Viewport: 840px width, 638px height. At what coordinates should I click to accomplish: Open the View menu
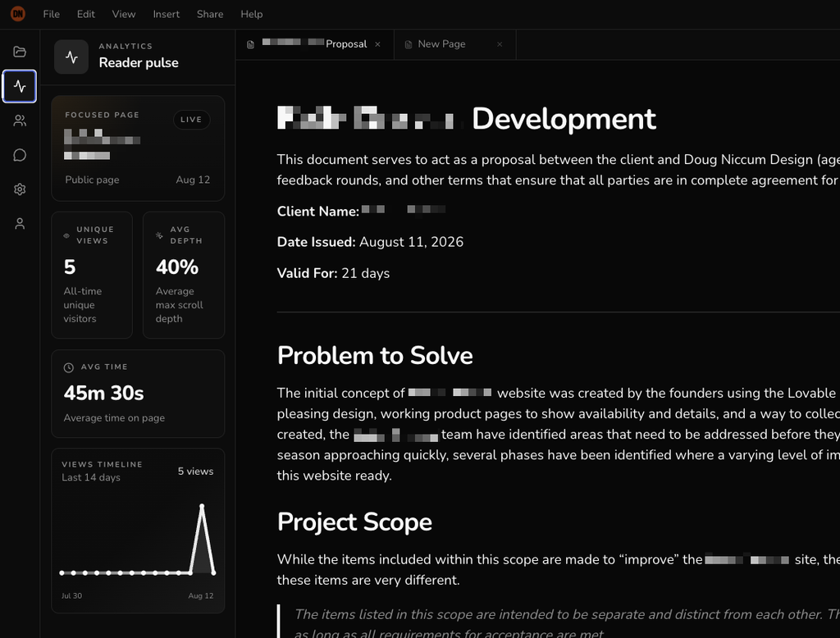click(x=124, y=14)
